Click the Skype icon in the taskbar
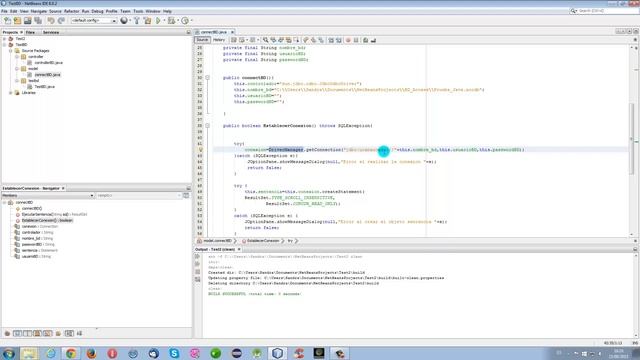Image resolution: width=640 pixels, height=360 pixels. 174,353
